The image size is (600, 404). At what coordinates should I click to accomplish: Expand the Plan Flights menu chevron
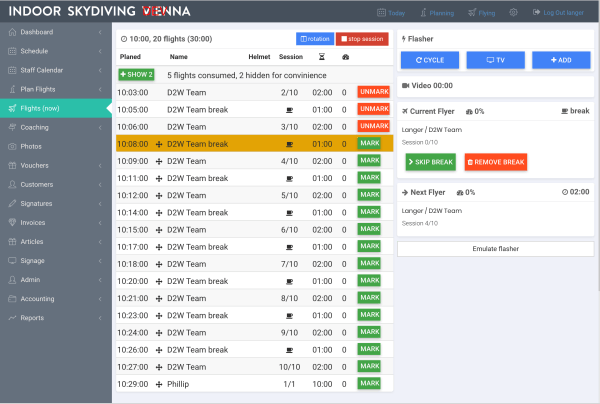pos(100,90)
